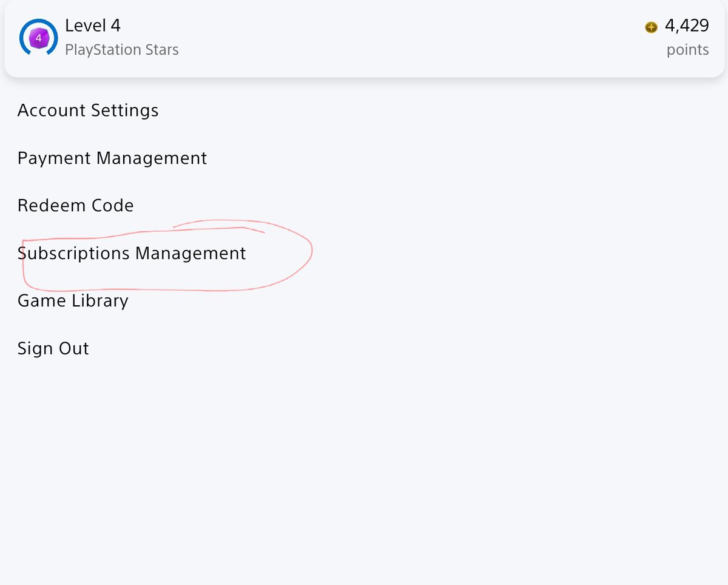Open the PlayStation Stars level 4 badge
This screenshot has width=728, height=585.
(x=38, y=38)
